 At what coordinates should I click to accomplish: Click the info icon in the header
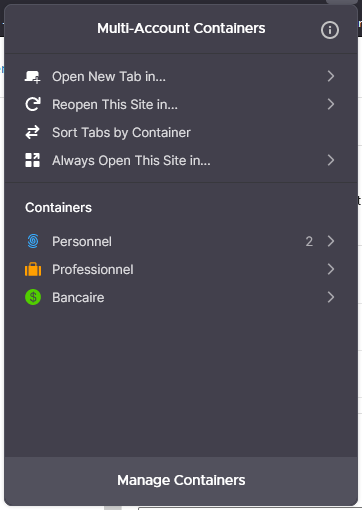coord(330,30)
